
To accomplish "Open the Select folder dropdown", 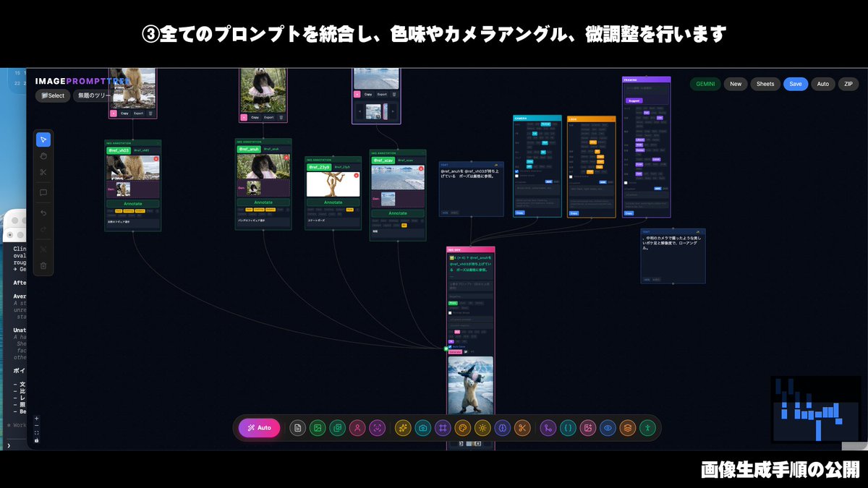I will [x=53, y=95].
